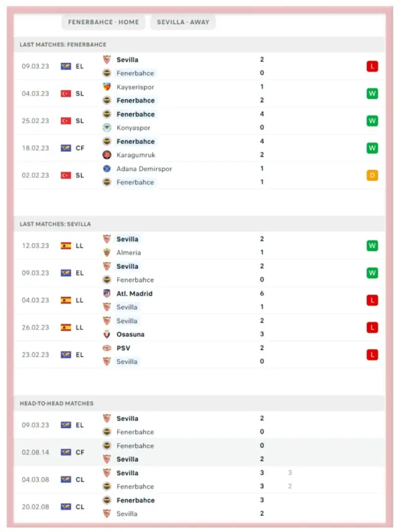Click the Almeria club crest
The height and width of the screenshot is (532, 398).
click(107, 252)
